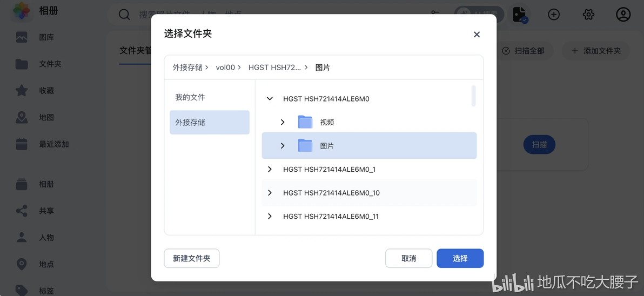Open settings gear icon

pos(588,15)
